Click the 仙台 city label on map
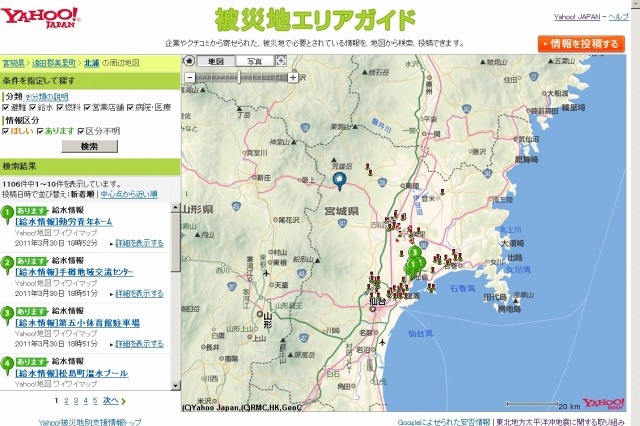 click(x=377, y=302)
